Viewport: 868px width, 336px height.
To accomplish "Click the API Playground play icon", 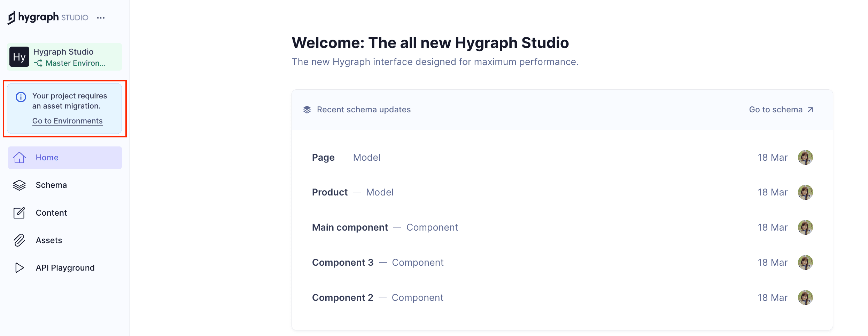I will coord(20,268).
